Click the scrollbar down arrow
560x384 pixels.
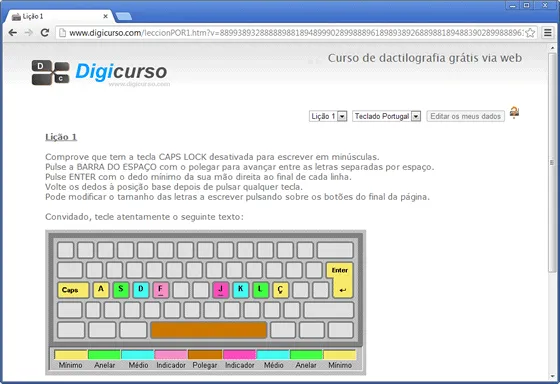click(x=552, y=377)
